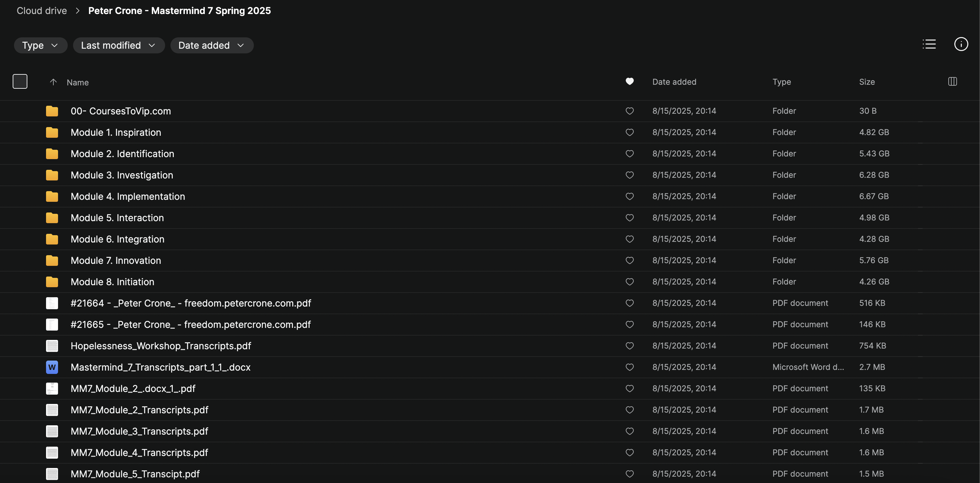
Task: Click the Word icon for Mastermind_7_Transcripts docx
Action: [x=52, y=367]
